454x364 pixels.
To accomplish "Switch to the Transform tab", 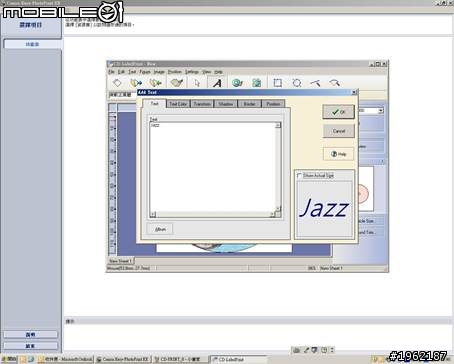I will (x=202, y=104).
